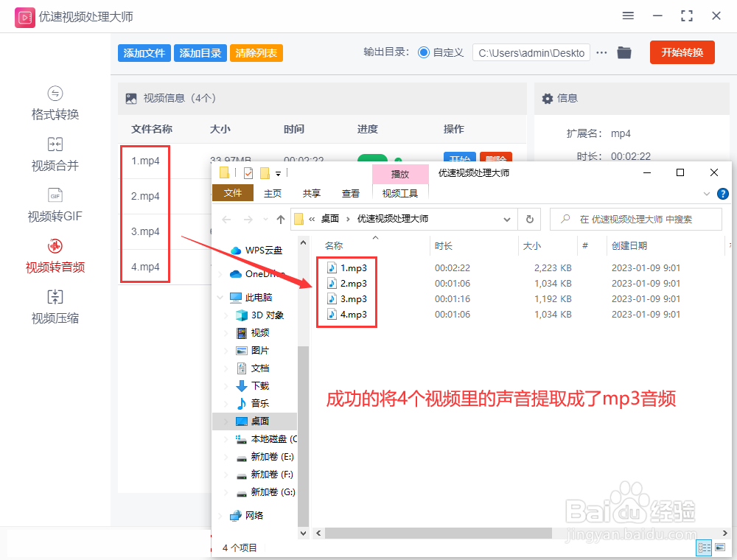Click the Explorer search box
The width and height of the screenshot is (737, 560).
point(635,220)
